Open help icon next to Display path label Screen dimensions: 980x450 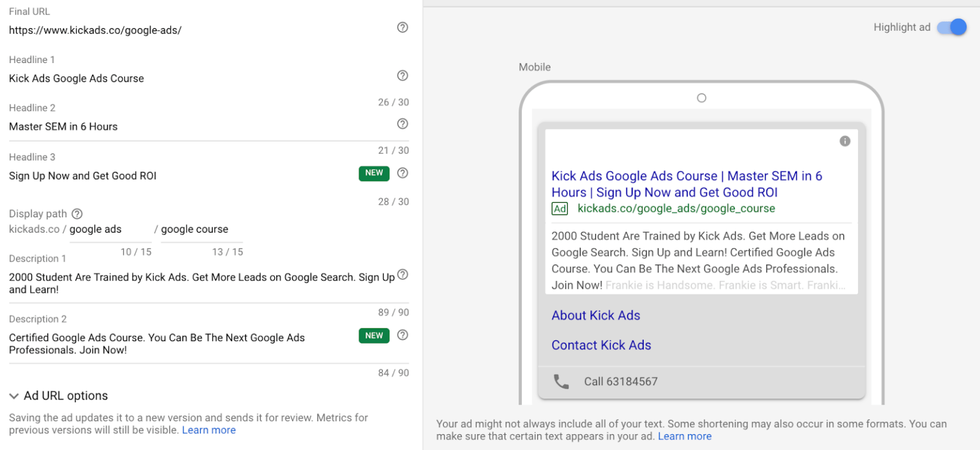(77, 214)
